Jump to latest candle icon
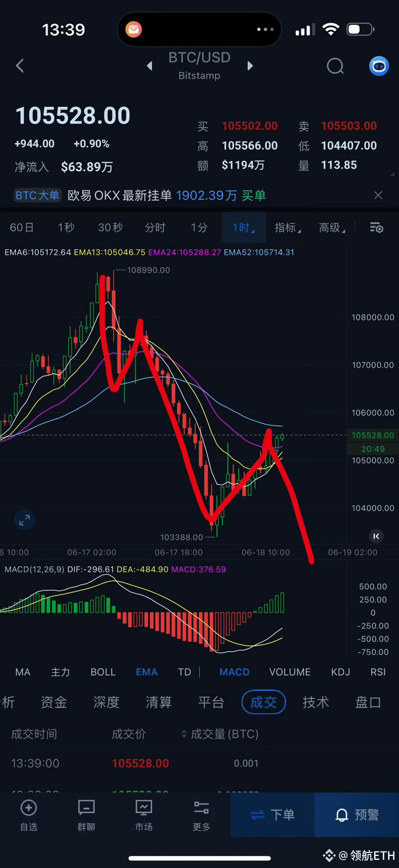399x868 pixels. click(x=376, y=536)
